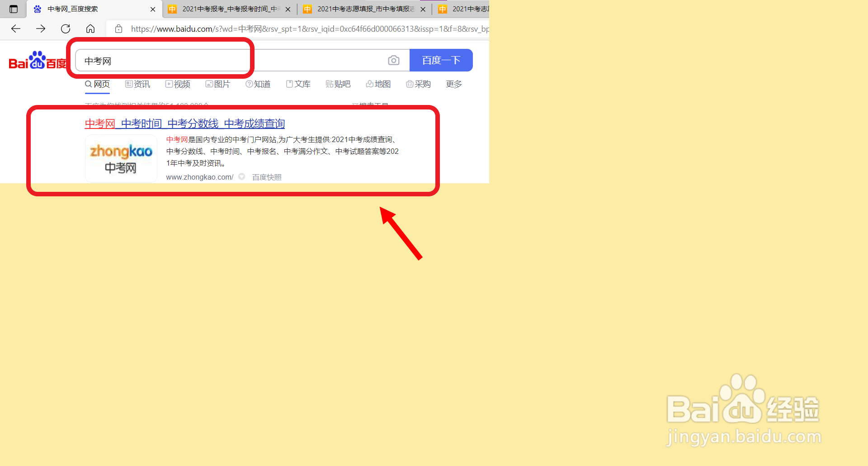Viewport: 868px width, 466px height.
Task: Click the zhongkao 中考网 logo thumbnail
Action: coord(121,159)
